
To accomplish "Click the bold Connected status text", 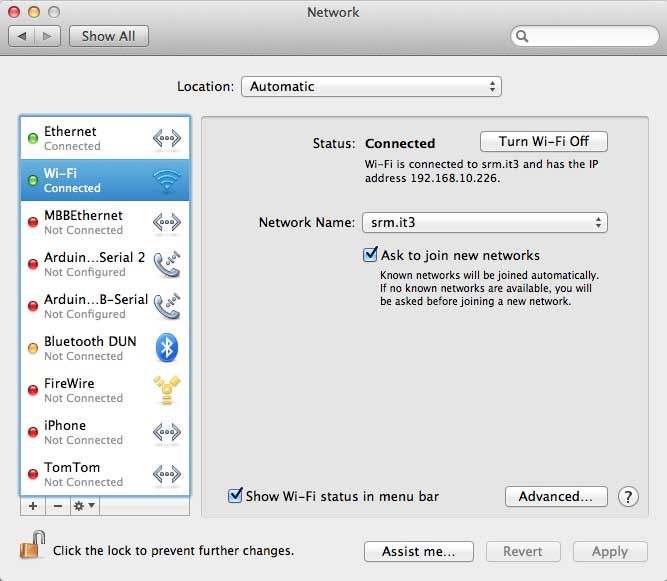I will pyautogui.click(x=400, y=143).
